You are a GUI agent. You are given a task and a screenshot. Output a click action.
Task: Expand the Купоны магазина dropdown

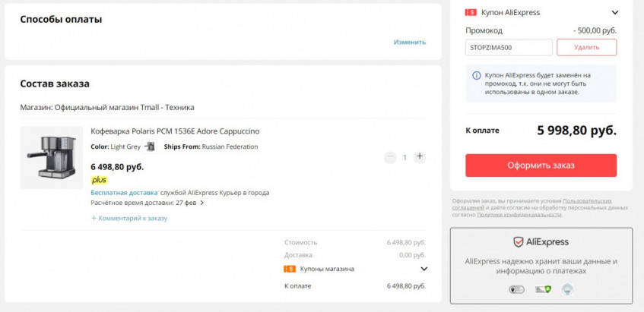point(424,269)
